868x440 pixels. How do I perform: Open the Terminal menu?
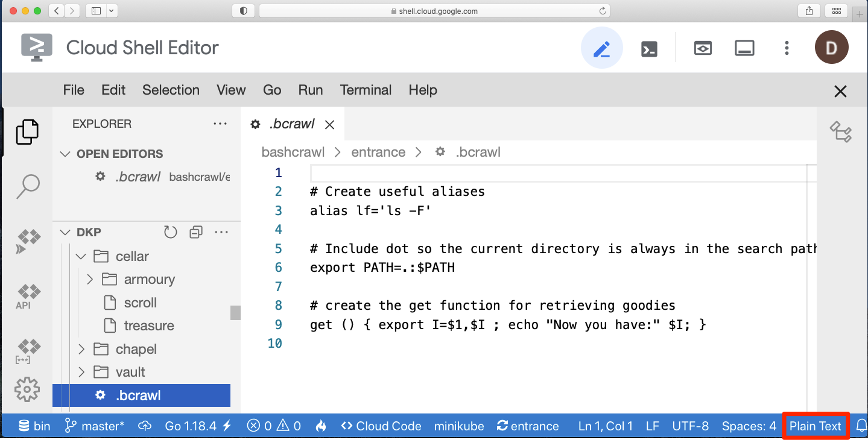[x=366, y=90]
